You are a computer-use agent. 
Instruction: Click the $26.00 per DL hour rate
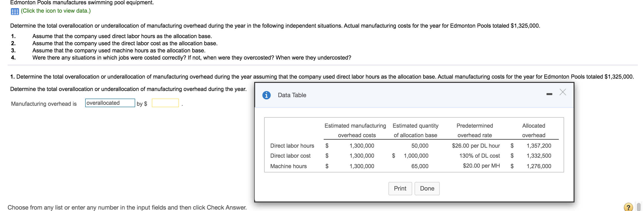pos(476,146)
